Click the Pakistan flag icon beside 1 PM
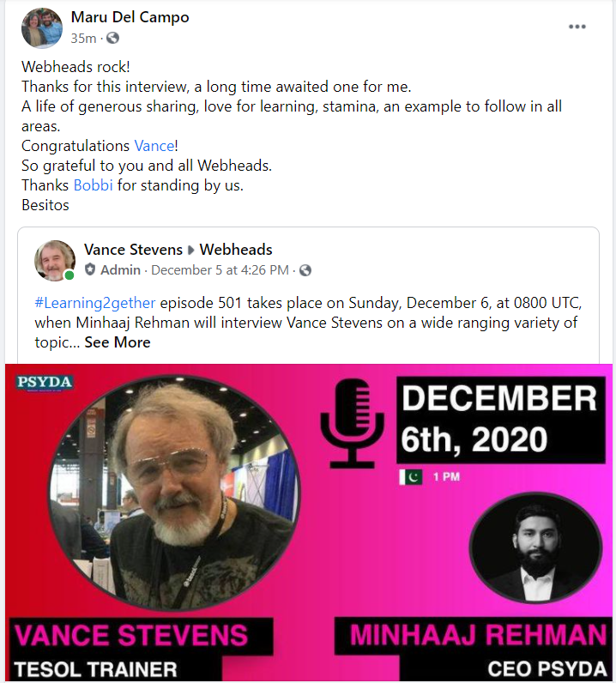The height and width of the screenshot is (683, 616). 410,477
